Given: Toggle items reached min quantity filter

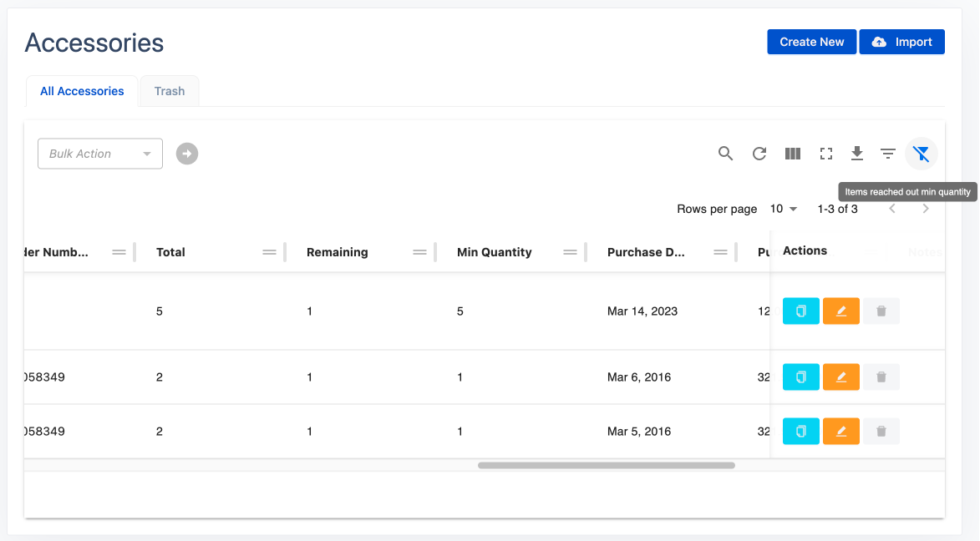Looking at the screenshot, I should pyautogui.click(x=921, y=154).
